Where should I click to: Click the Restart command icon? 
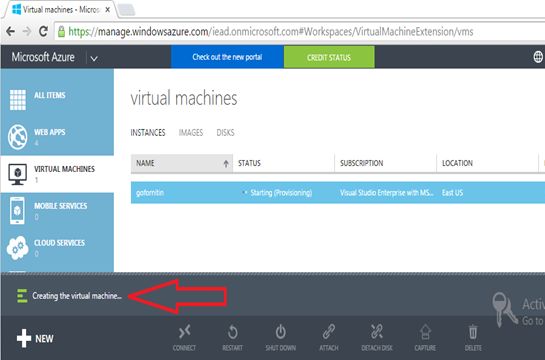pos(233,332)
